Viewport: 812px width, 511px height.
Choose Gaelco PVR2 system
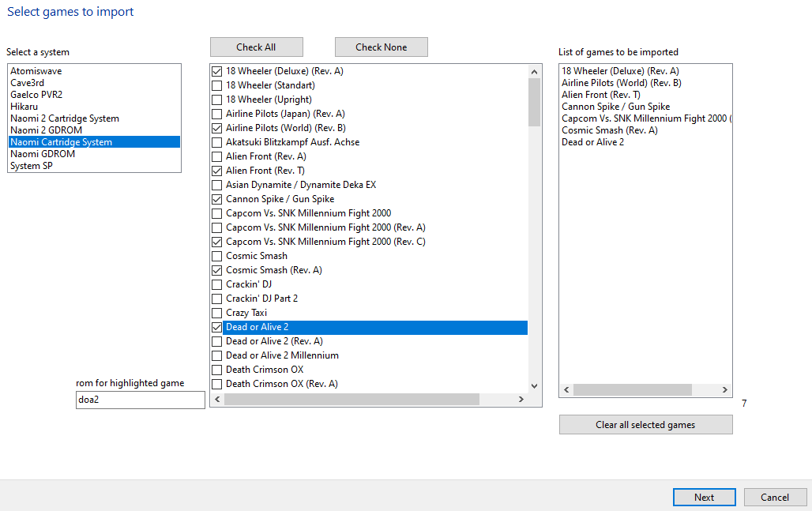[x=94, y=95]
